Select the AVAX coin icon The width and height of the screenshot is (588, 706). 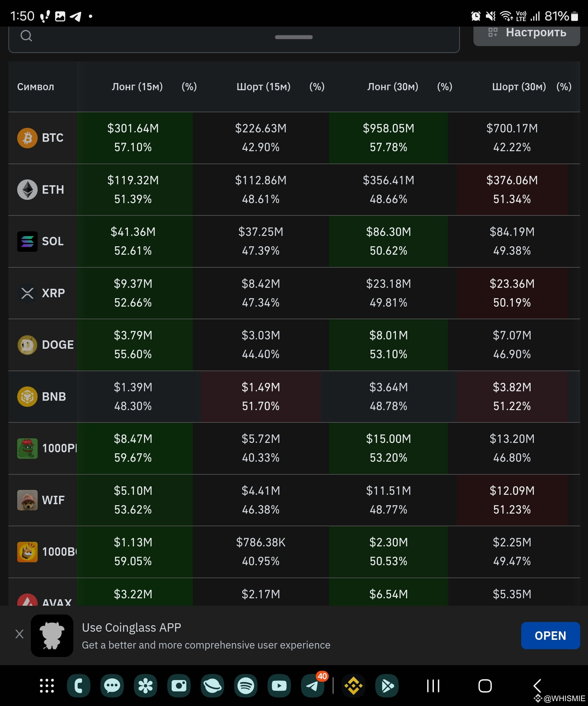[27, 600]
